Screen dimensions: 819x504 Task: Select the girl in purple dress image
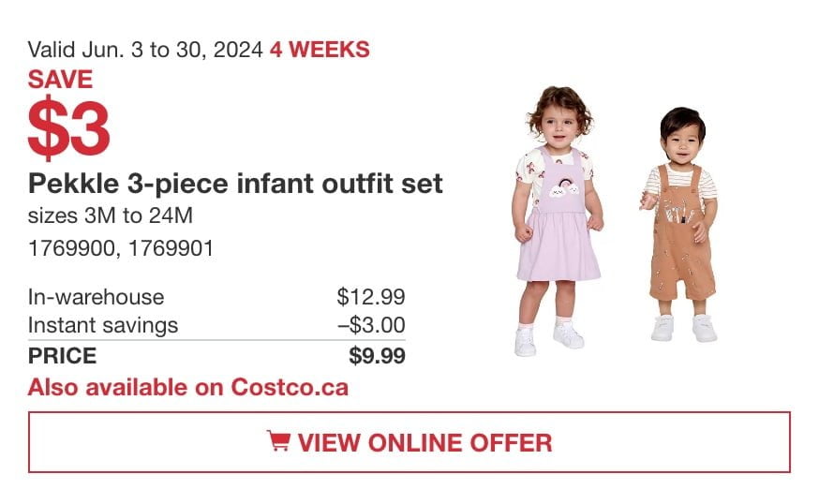(x=558, y=221)
